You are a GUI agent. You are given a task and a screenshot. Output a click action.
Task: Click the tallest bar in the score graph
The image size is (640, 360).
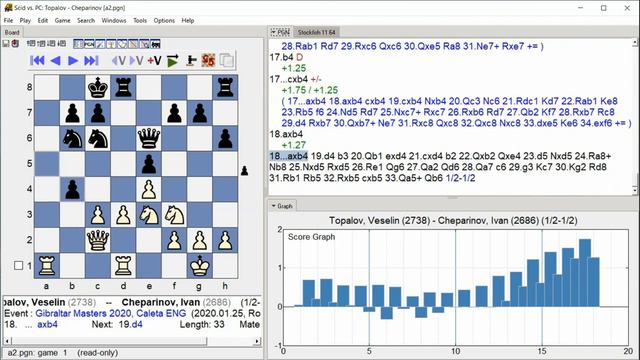[585, 273]
